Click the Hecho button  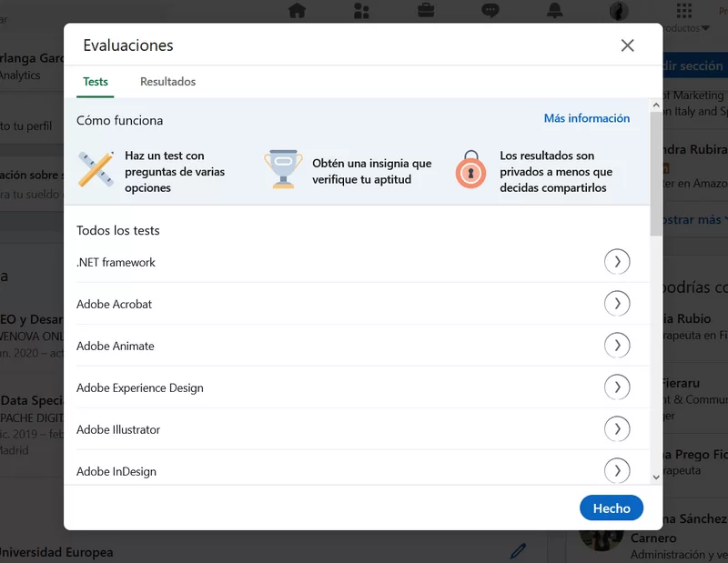pos(611,508)
